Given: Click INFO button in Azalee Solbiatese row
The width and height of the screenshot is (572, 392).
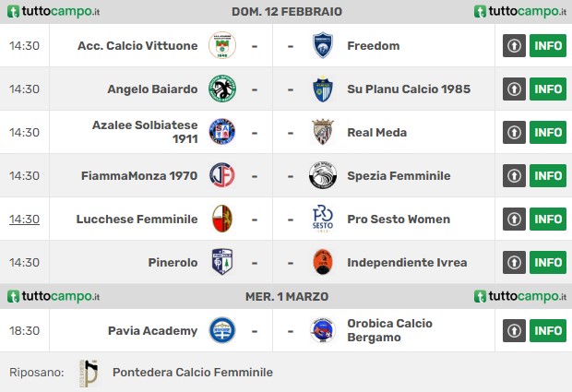Looking at the screenshot, I should click(548, 132).
